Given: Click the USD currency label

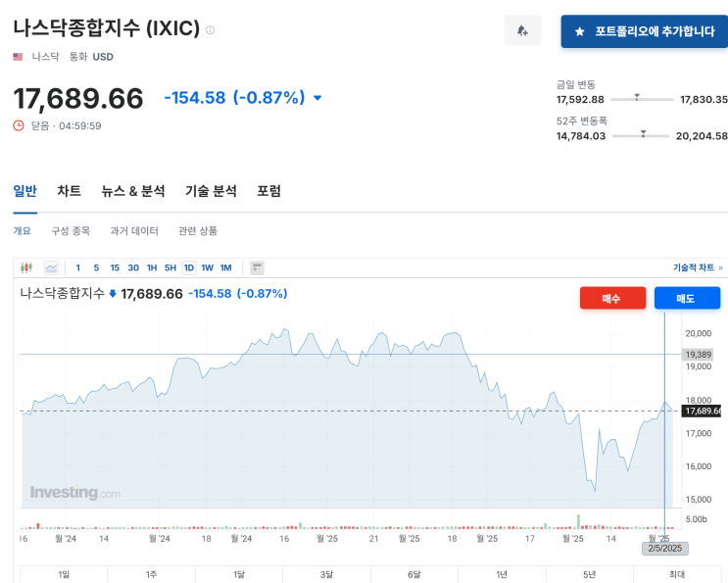Looking at the screenshot, I should (103, 57).
